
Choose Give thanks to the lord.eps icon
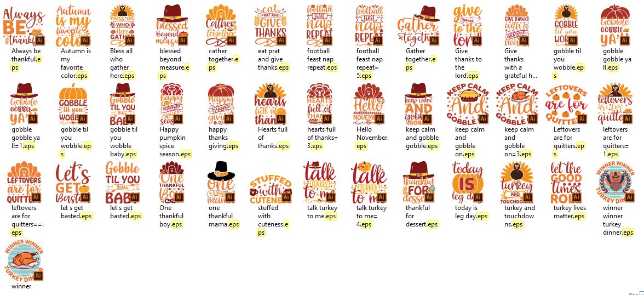pos(468,26)
